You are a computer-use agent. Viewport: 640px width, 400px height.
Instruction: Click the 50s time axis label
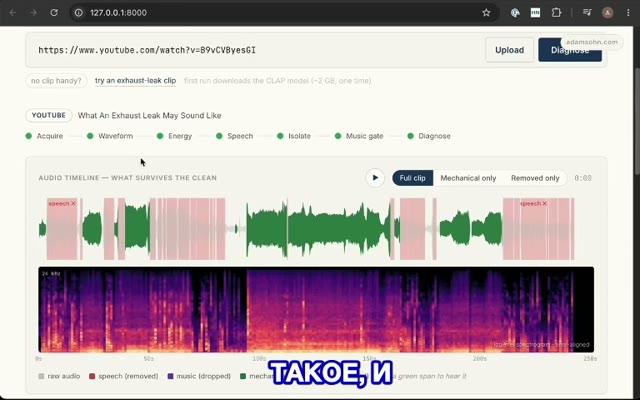149,359
